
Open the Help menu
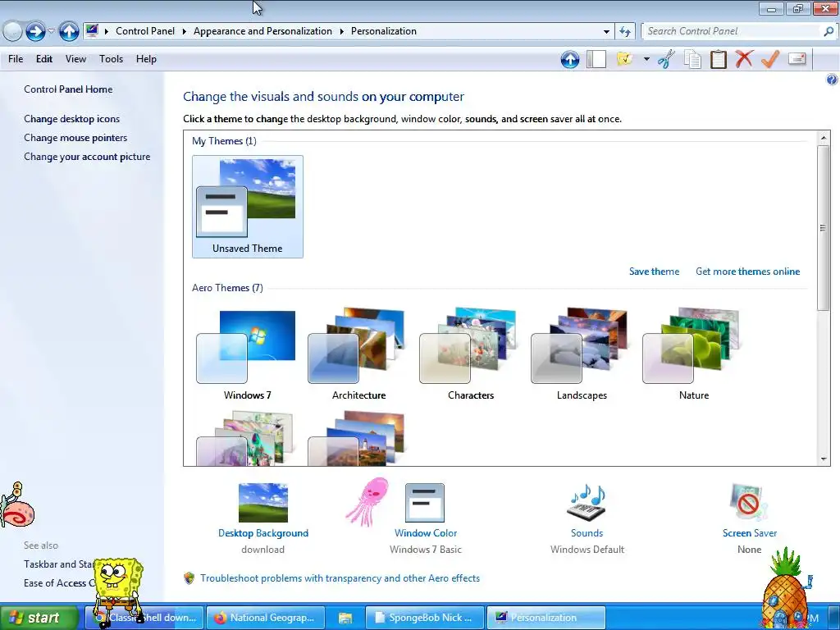(146, 59)
